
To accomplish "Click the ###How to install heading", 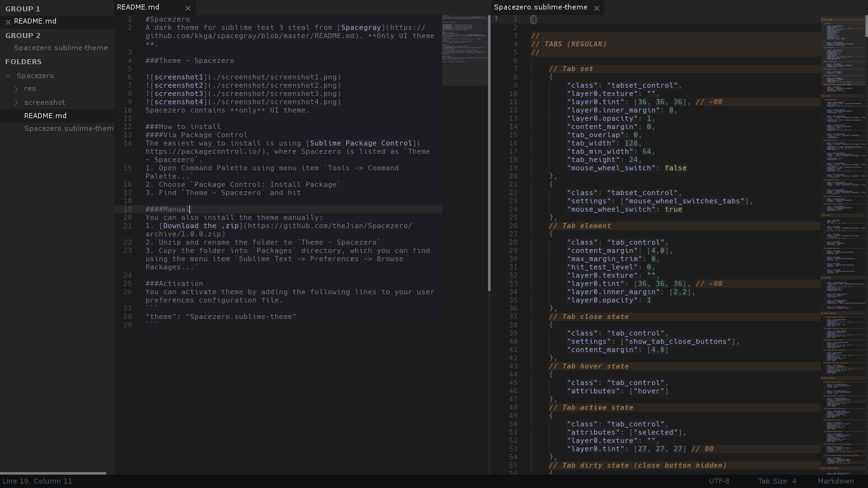I will pos(183,126).
